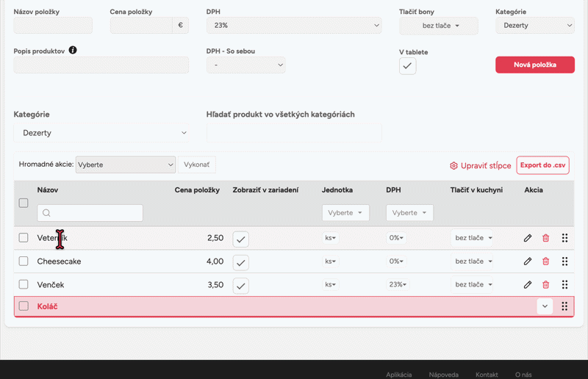Image resolution: width=588 pixels, height=379 pixels.
Task: Check the Cheesecake row selection box
Action: click(x=24, y=261)
